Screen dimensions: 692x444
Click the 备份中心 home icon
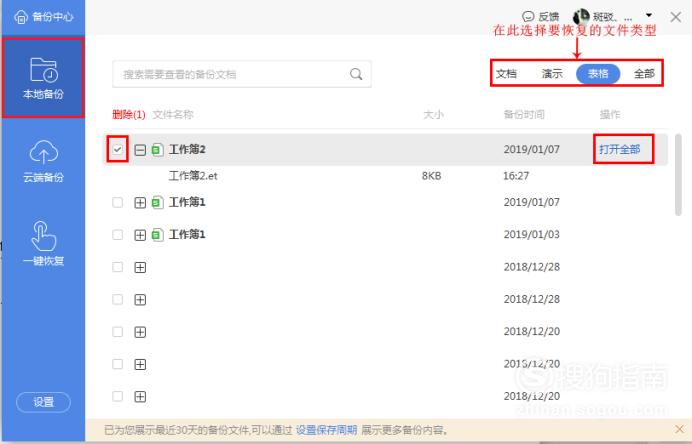pos(21,17)
